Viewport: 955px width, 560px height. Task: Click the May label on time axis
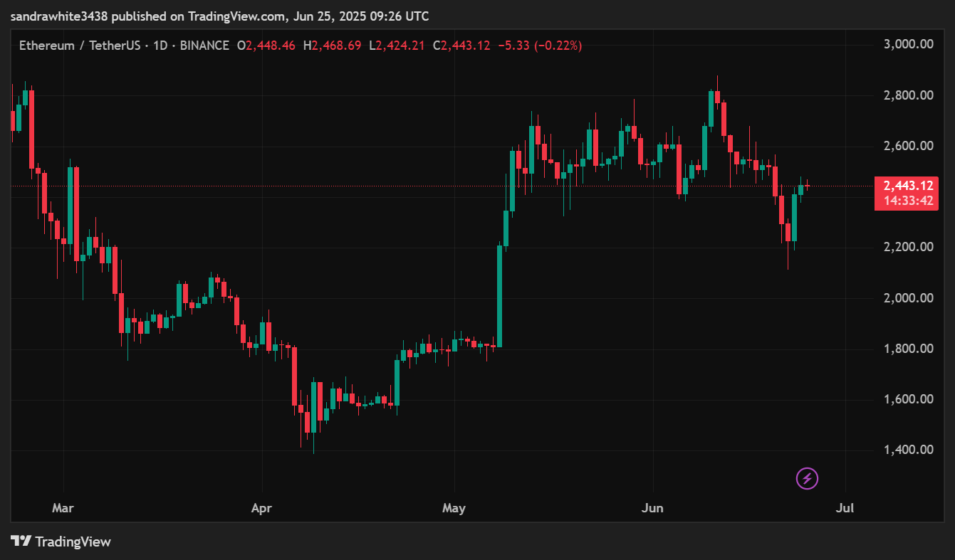pyautogui.click(x=454, y=508)
